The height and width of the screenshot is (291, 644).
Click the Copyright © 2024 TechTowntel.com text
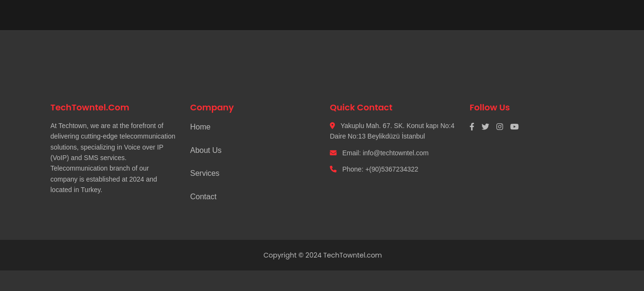click(x=322, y=255)
